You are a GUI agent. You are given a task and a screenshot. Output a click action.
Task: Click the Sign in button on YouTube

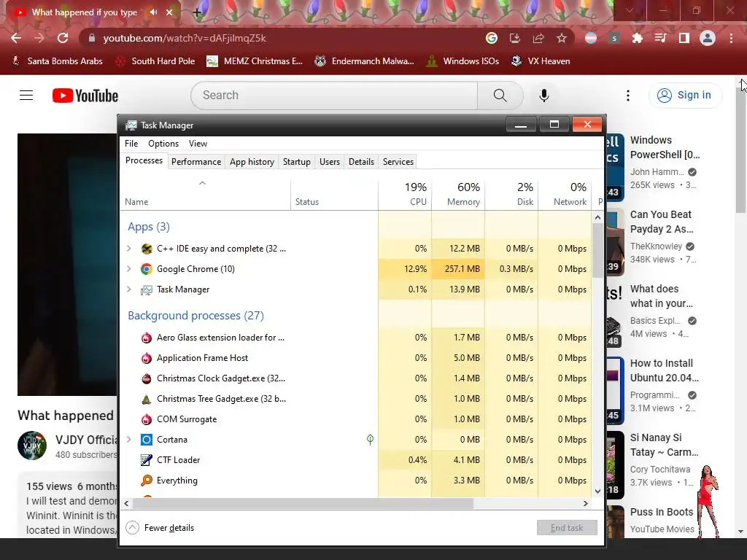click(685, 96)
